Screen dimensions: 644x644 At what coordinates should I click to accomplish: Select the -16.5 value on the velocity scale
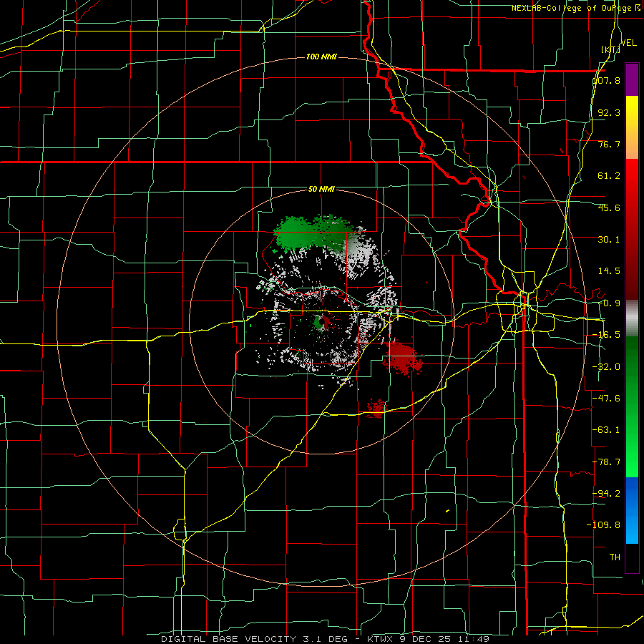point(606,335)
